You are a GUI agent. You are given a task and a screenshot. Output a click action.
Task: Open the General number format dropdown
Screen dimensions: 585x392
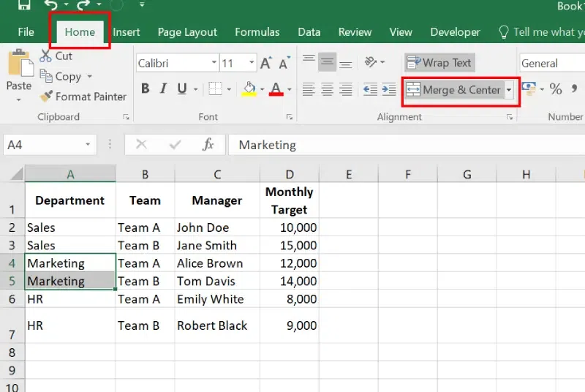coord(551,64)
